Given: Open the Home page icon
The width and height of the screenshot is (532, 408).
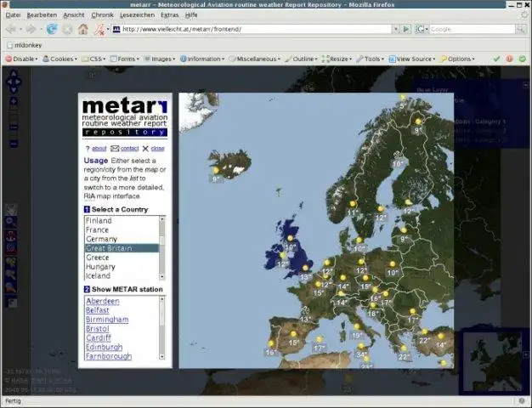Looking at the screenshot, I should 82,29.
